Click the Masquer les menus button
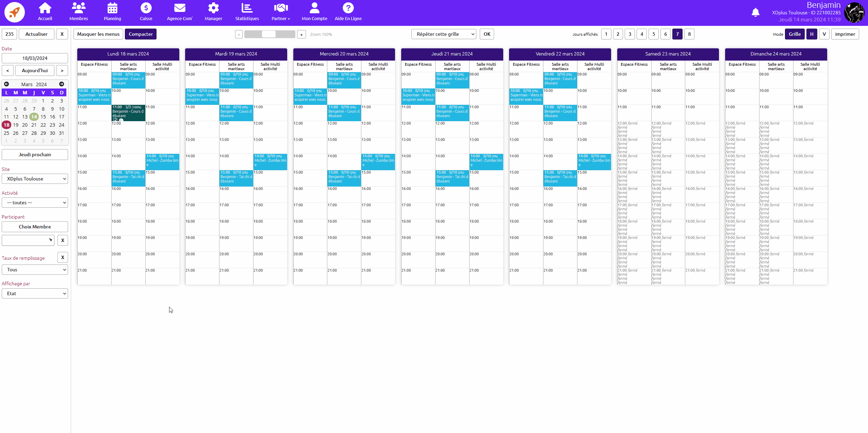This screenshot has width=868, height=433. tap(98, 34)
